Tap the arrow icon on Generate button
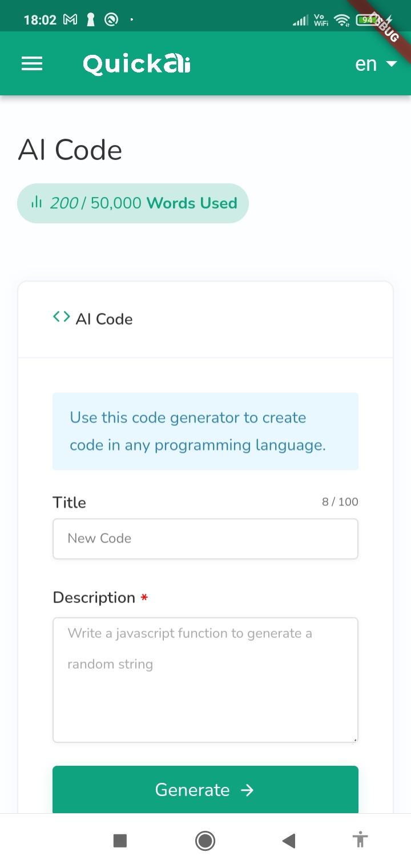Screen dimensions: 411x868 (x=247, y=790)
